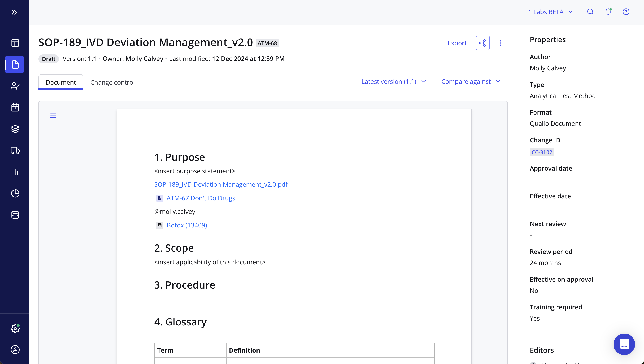Select the Training sidebar icon

click(15, 86)
